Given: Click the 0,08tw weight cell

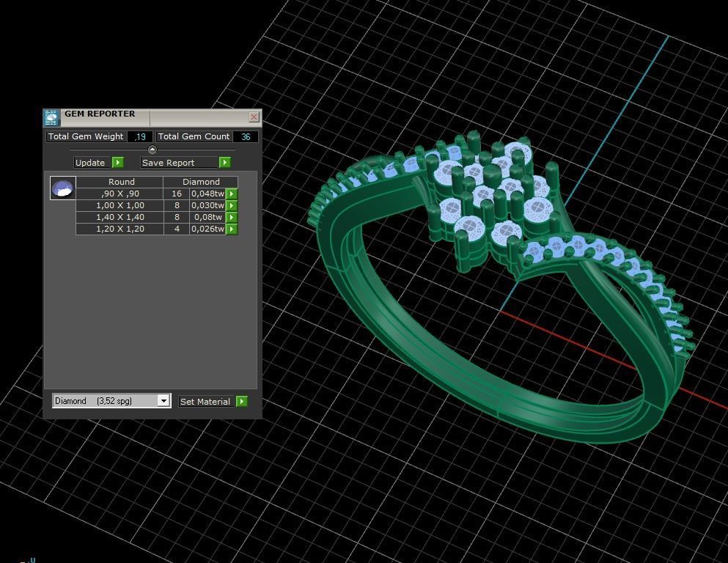Looking at the screenshot, I should point(207,217).
